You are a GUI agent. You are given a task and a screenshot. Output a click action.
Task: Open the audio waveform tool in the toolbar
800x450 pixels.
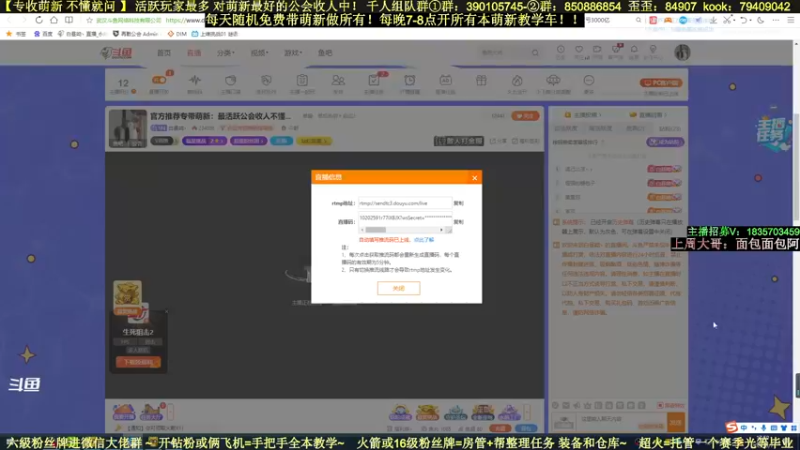click(x=194, y=83)
